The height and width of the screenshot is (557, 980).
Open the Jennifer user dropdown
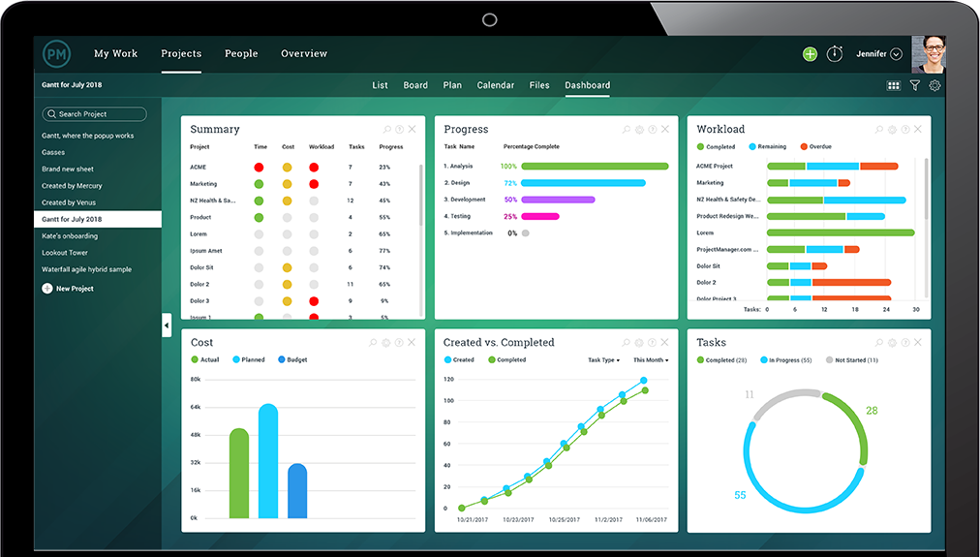878,53
